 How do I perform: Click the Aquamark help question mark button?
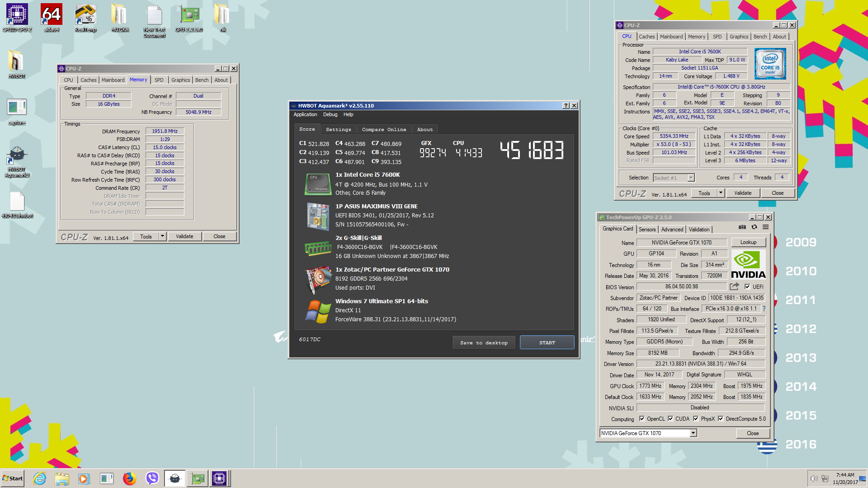click(x=566, y=106)
